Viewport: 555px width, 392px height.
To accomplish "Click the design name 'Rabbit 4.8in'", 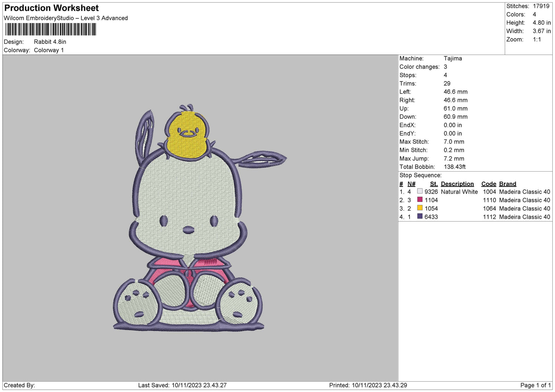I will tap(50, 42).
